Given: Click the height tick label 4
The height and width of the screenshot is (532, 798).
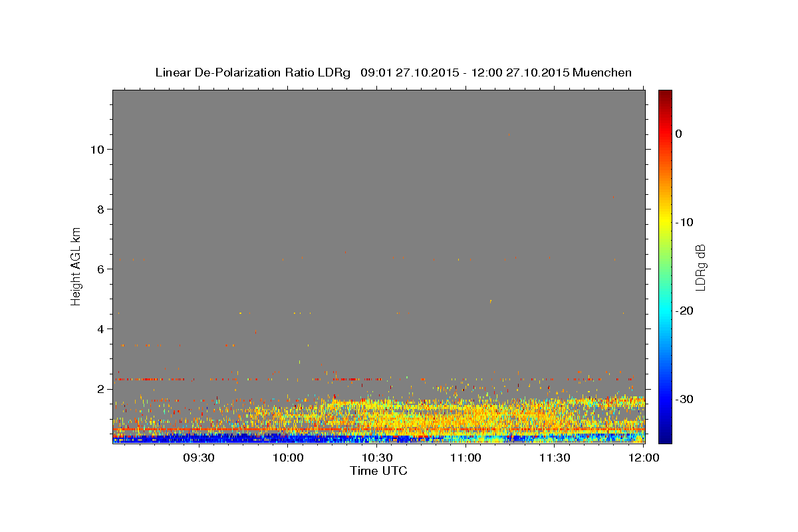Looking at the screenshot, I should pyautogui.click(x=100, y=329).
